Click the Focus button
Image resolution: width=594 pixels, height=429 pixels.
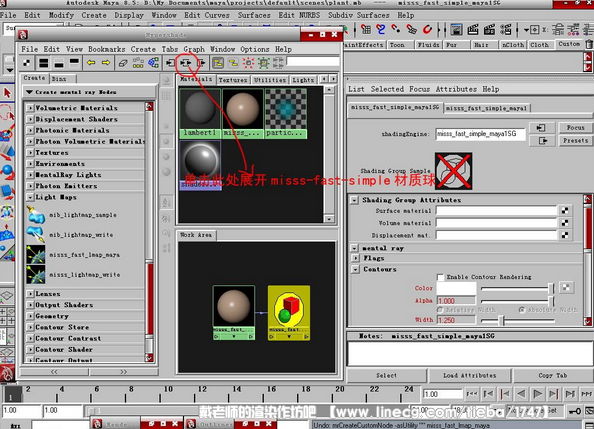[575, 128]
